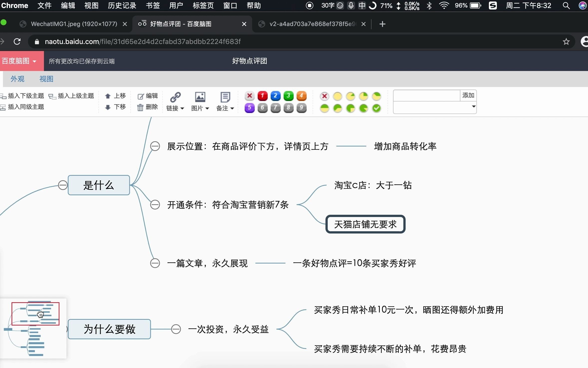Select priority 8 gray icon
This screenshot has width=588, height=368.
[x=288, y=108]
